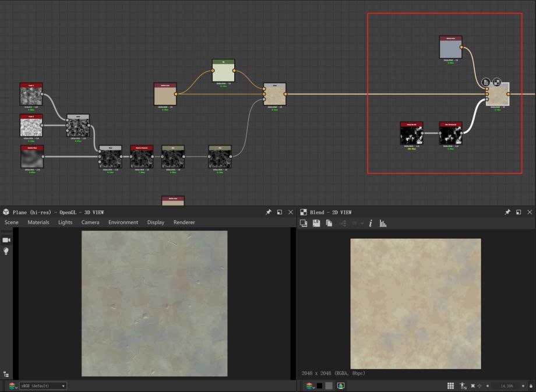Click the light bulb icon in 3D view sidebar
Viewport: 536px width, 392px height.
click(x=6, y=251)
